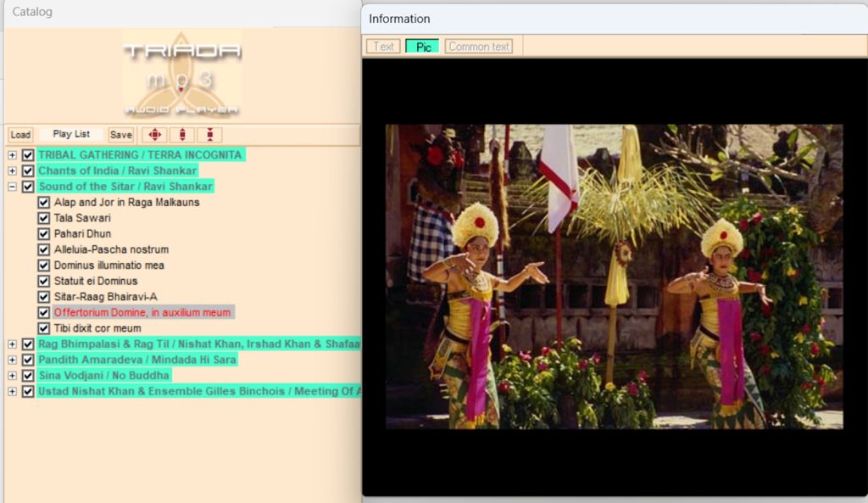Select Chants of India / Ravi Shankar album
Viewport: 868px width, 503px height.
pyautogui.click(x=117, y=170)
